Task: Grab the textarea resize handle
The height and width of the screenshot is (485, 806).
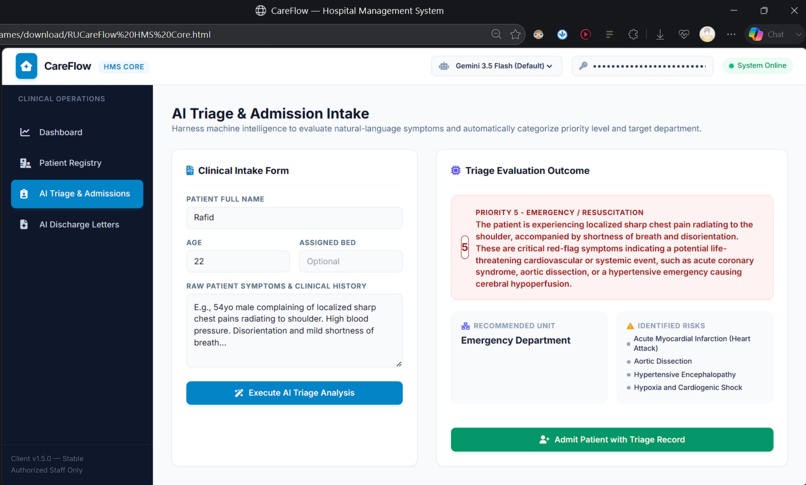Action: coord(399,364)
